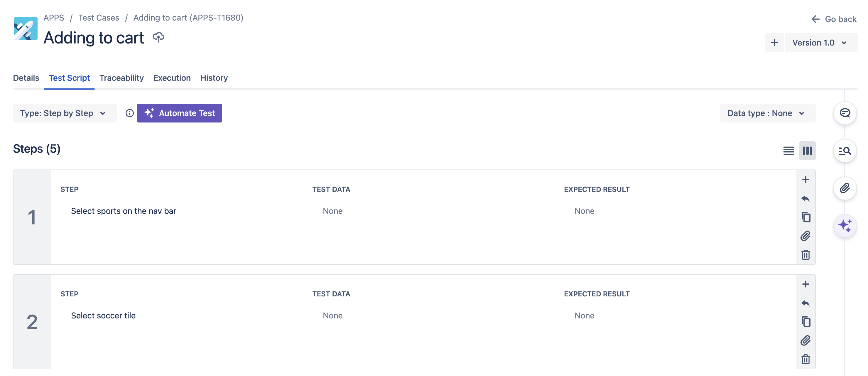Viewport: 868px width, 376px height.
Task: Duplicate step 2 using copy icon
Action: coord(805,322)
